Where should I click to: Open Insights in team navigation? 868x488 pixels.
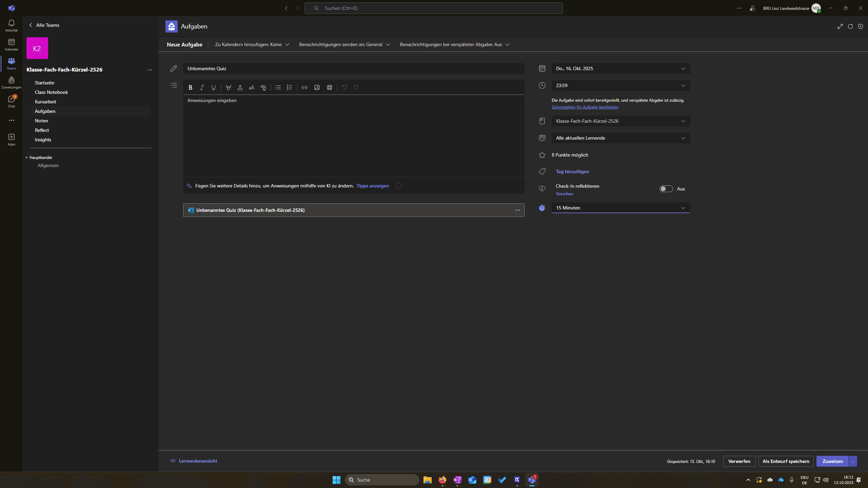43,140
